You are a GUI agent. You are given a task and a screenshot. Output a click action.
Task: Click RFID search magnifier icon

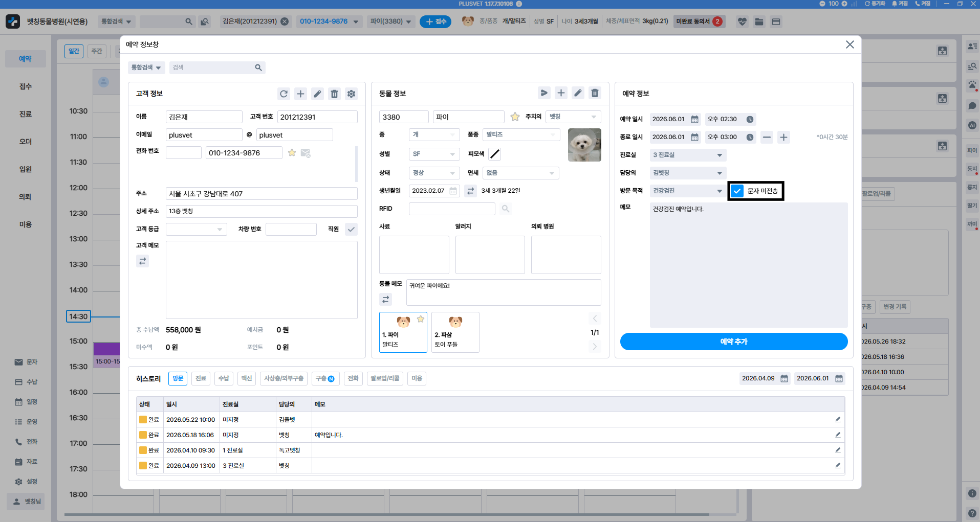[x=505, y=209]
